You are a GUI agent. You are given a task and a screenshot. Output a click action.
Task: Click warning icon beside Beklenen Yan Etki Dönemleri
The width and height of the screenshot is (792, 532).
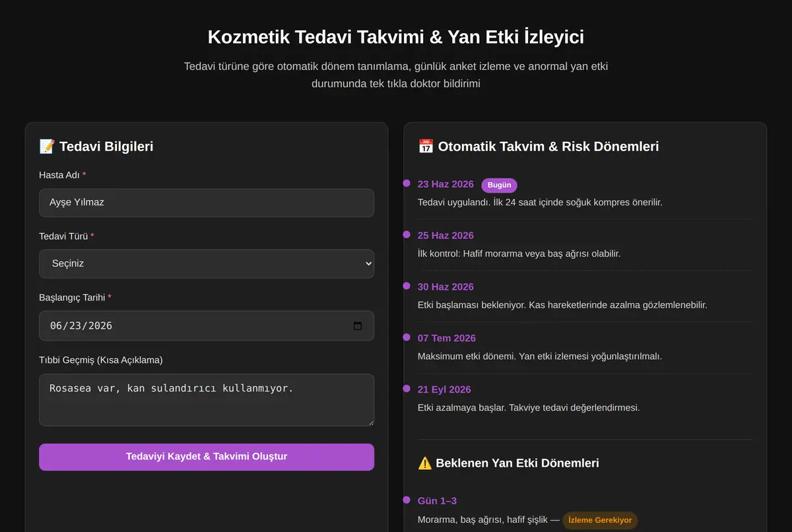coord(425,463)
